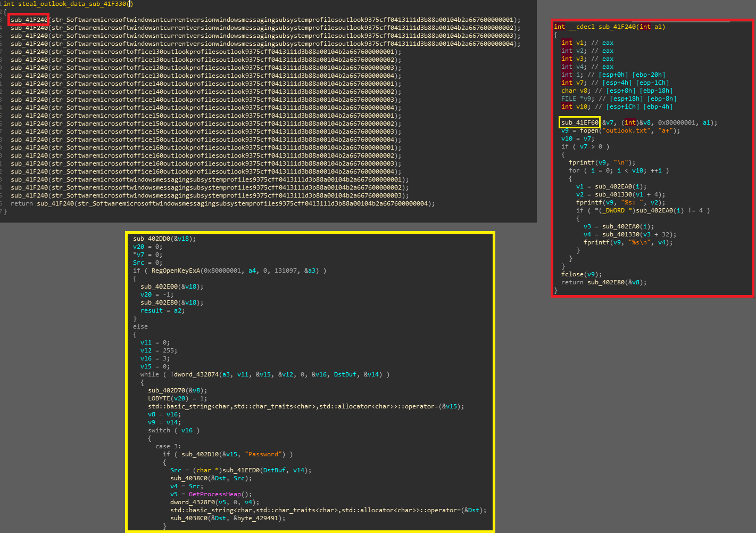Select the result = a2; line
The width and height of the screenshot is (756, 533).
coord(162,310)
